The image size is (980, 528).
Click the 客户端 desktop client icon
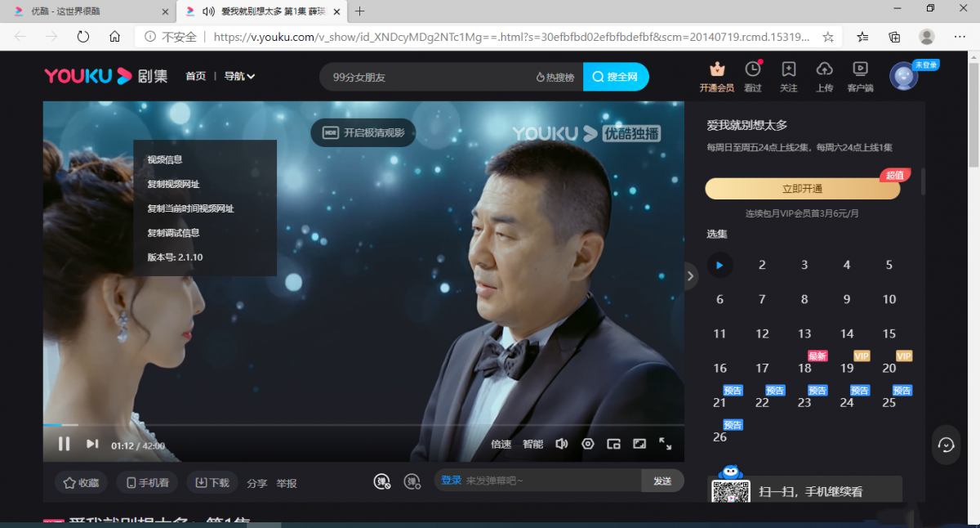tap(860, 75)
